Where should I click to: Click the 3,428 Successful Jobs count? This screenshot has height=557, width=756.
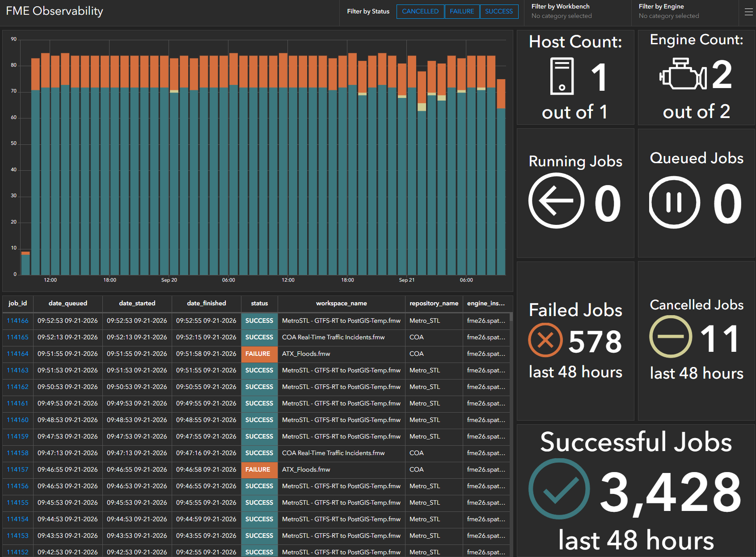(670, 493)
